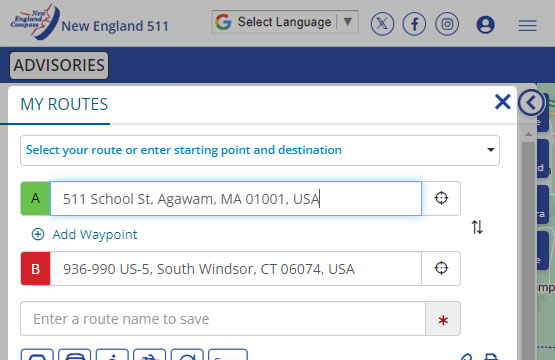Click Add Waypoint link
The height and width of the screenshot is (360, 555).
coord(84,234)
